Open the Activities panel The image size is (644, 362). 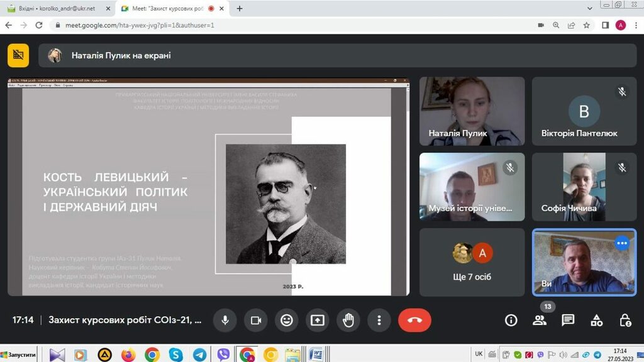(596, 321)
